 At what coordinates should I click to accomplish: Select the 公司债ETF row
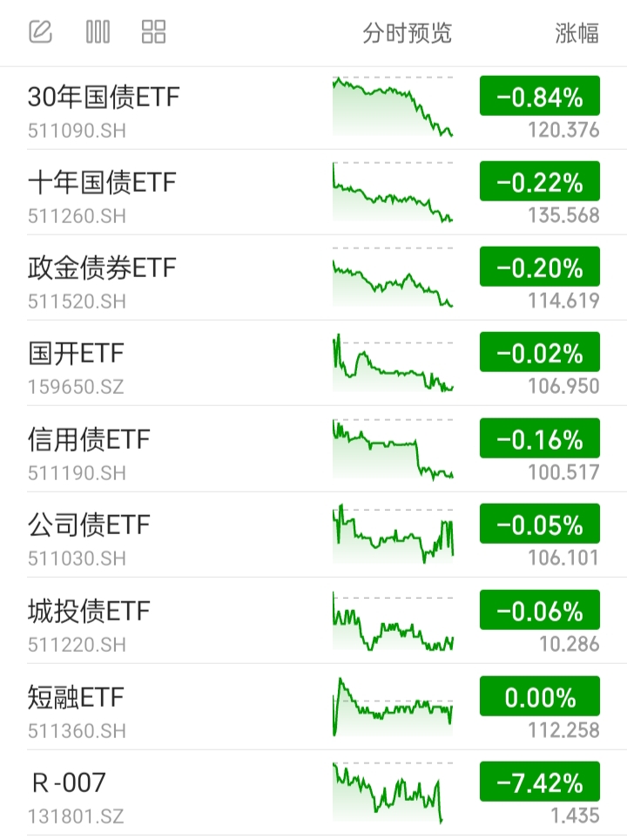coord(313,535)
